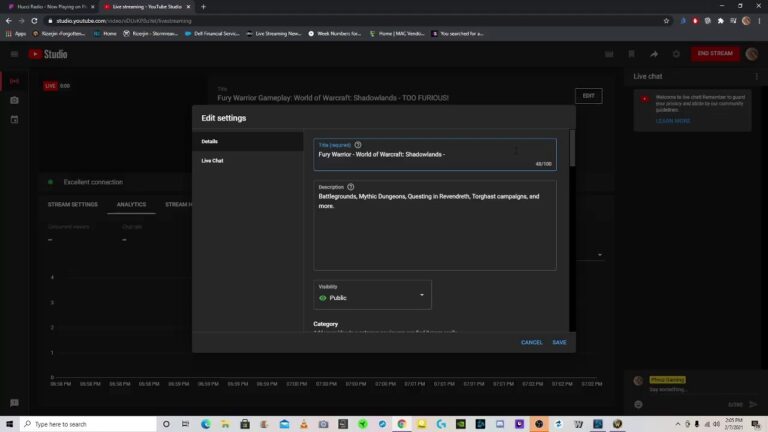The width and height of the screenshot is (768, 432).
Task: Bookmark this page with the star icon
Action: coord(666,21)
